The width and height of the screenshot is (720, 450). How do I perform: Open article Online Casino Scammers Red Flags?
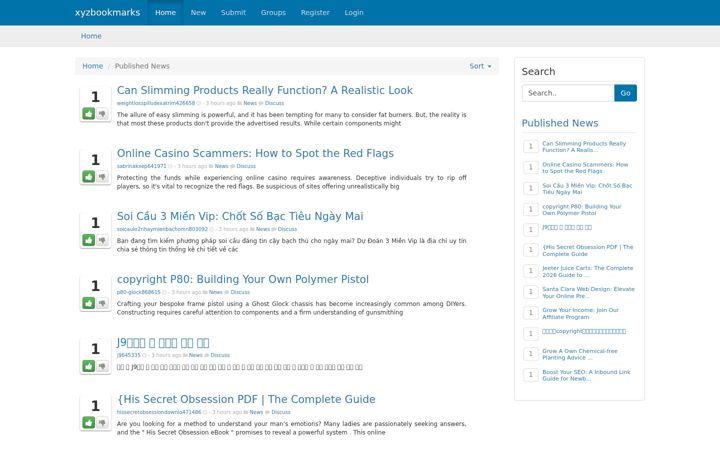point(255,153)
